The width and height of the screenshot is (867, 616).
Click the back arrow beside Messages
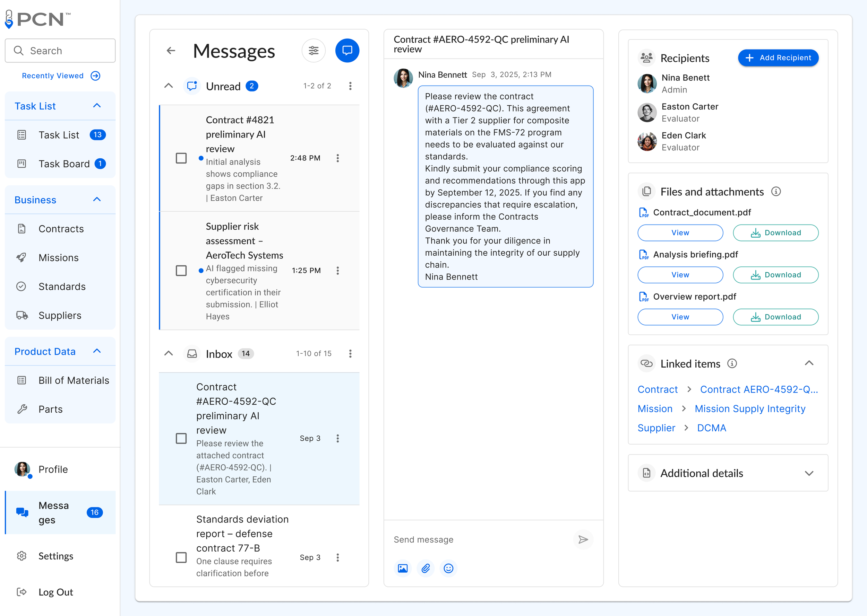click(171, 51)
